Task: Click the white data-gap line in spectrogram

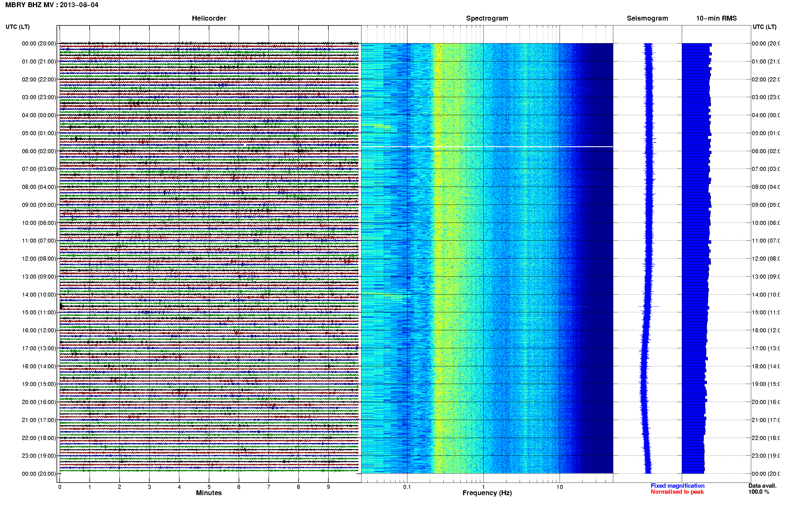Action: [487, 147]
